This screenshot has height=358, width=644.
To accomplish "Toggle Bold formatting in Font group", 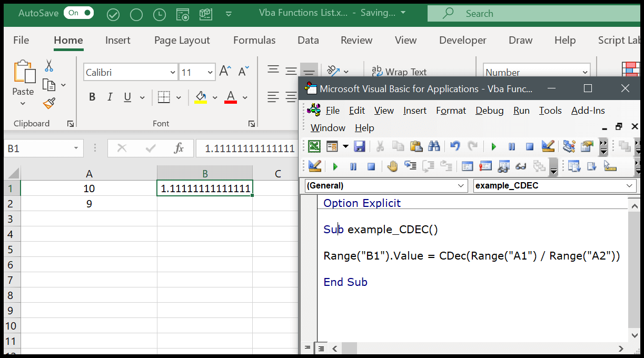I will coord(92,97).
